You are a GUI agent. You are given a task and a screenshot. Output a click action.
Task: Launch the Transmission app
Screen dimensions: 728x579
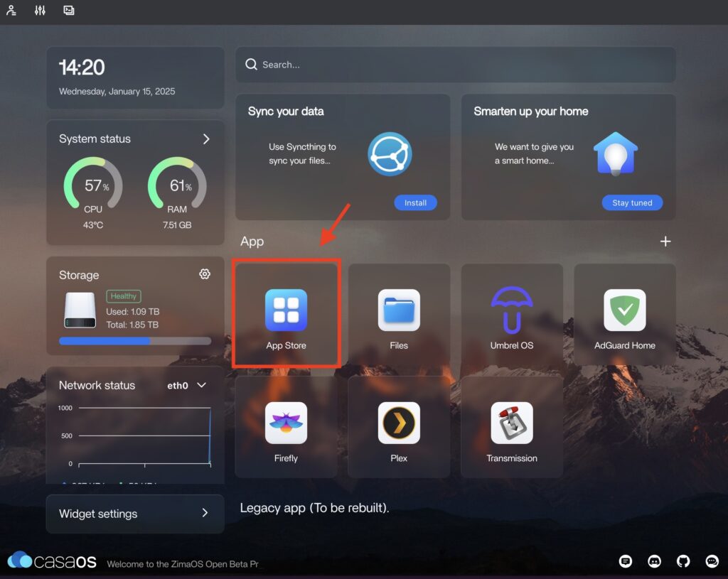tap(512, 427)
